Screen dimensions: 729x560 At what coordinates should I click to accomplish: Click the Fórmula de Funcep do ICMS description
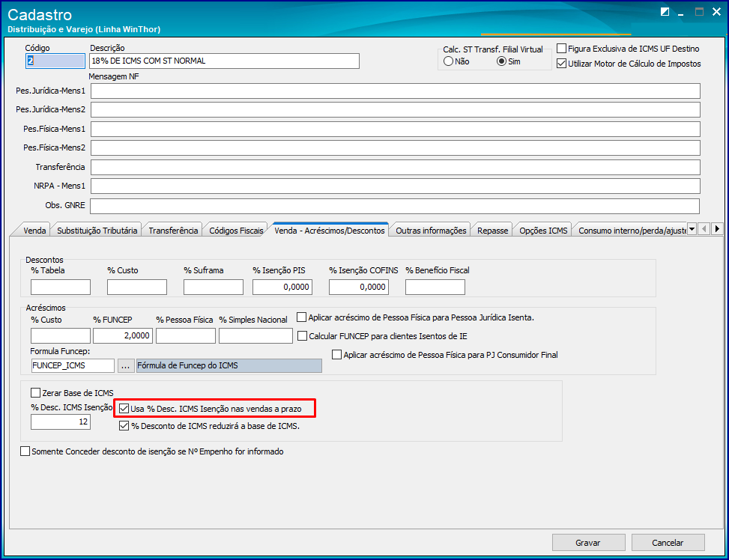tap(229, 366)
